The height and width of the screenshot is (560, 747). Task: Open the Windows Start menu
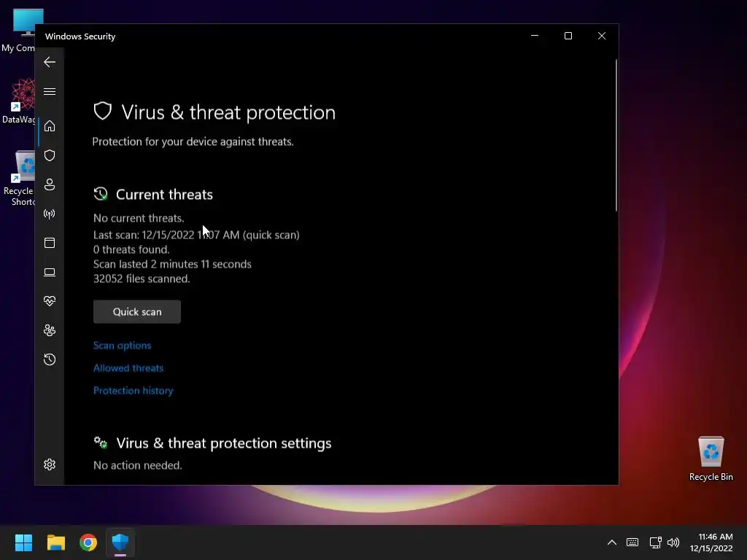(x=23, y=542)
